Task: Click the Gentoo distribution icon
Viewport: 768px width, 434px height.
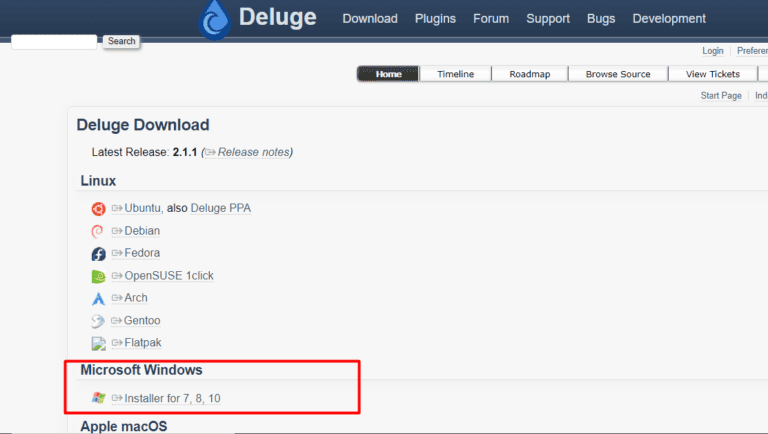Action: point(98,321)
